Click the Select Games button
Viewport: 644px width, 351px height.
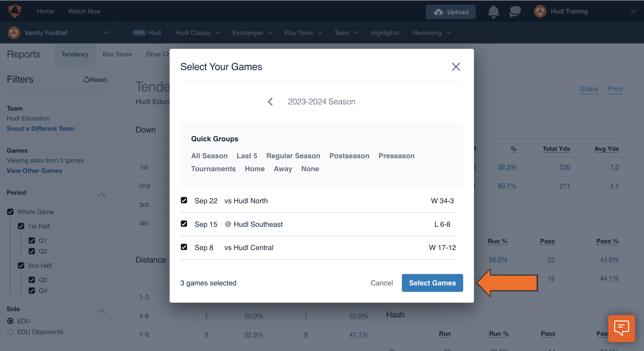432,283
